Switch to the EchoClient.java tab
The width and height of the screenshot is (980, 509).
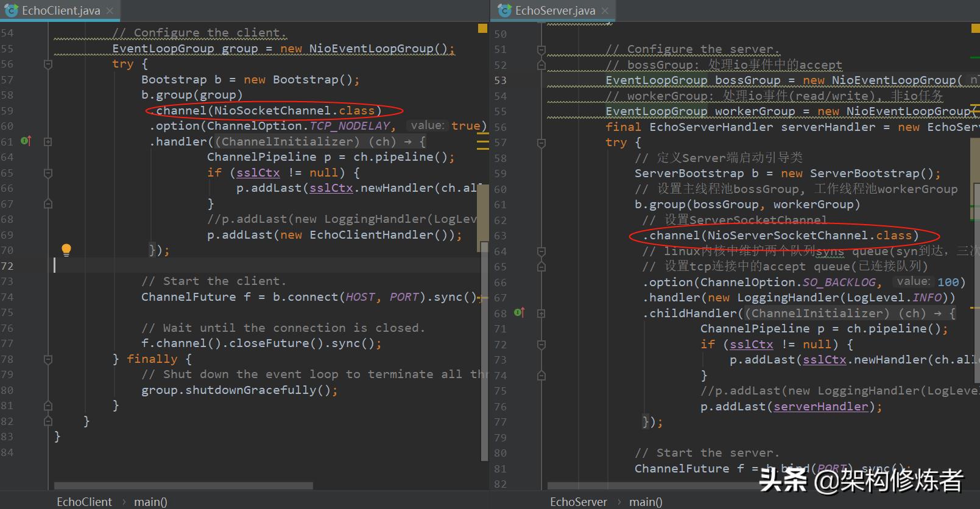(x=60, y=11)
